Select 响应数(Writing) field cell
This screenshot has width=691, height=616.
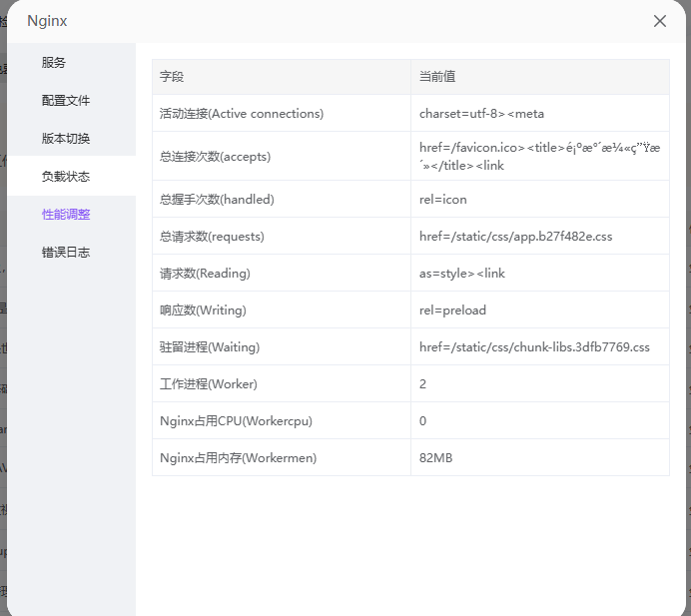coord(282,310)
